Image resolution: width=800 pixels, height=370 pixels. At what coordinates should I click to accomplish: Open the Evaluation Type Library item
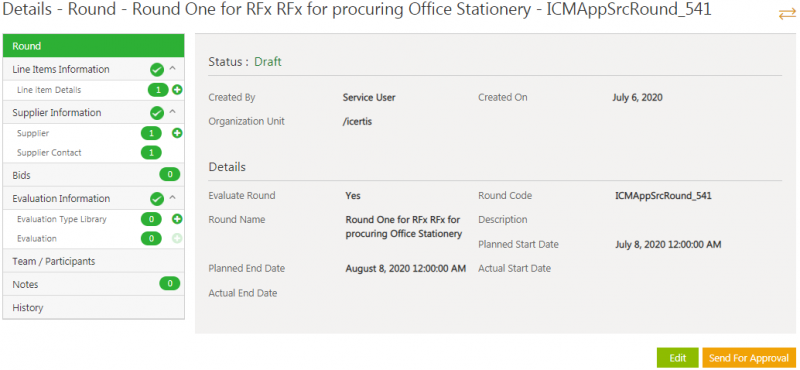pos(62,219)
